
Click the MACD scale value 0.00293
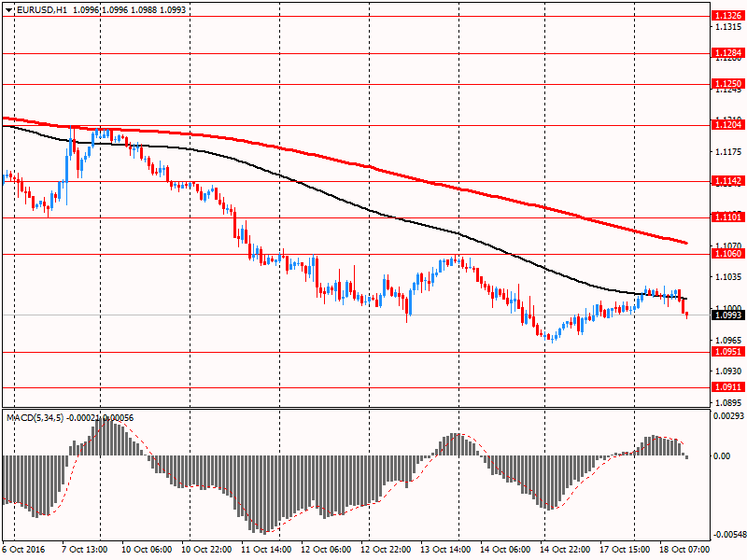click(x=728, y=416)
